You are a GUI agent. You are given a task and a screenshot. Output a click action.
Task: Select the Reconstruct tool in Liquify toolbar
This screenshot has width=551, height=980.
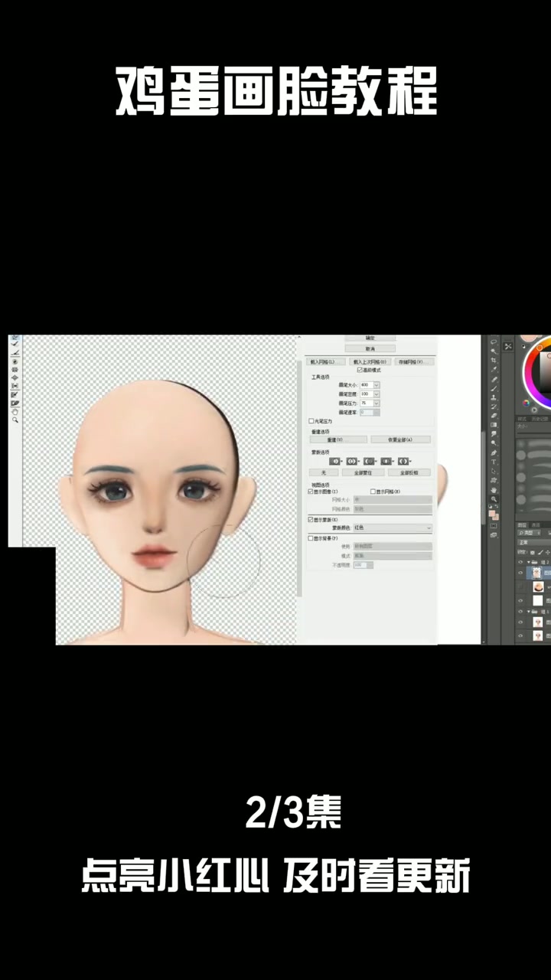tap(15, 344)
